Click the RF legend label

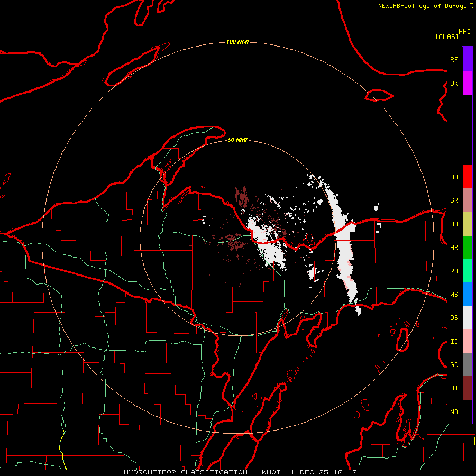tap(454, 59)
